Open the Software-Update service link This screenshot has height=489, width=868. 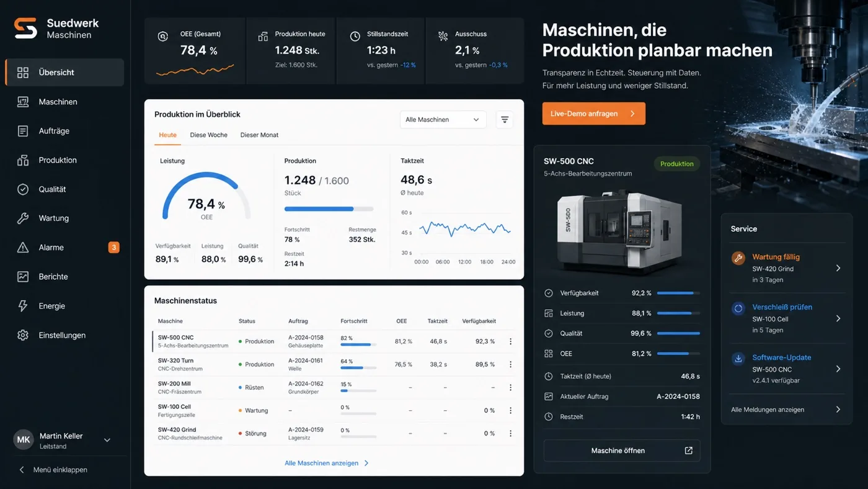[781, 357]
